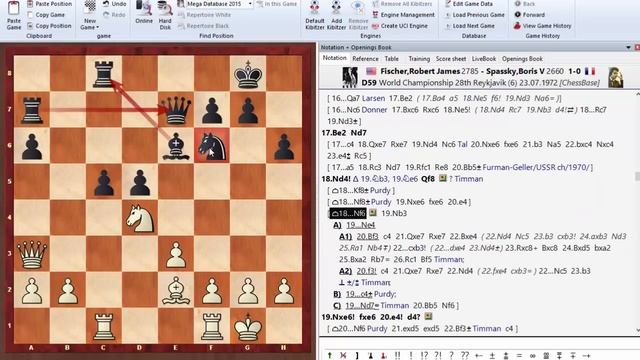Click the green start variation arrow icon

[x=330, y=356]
